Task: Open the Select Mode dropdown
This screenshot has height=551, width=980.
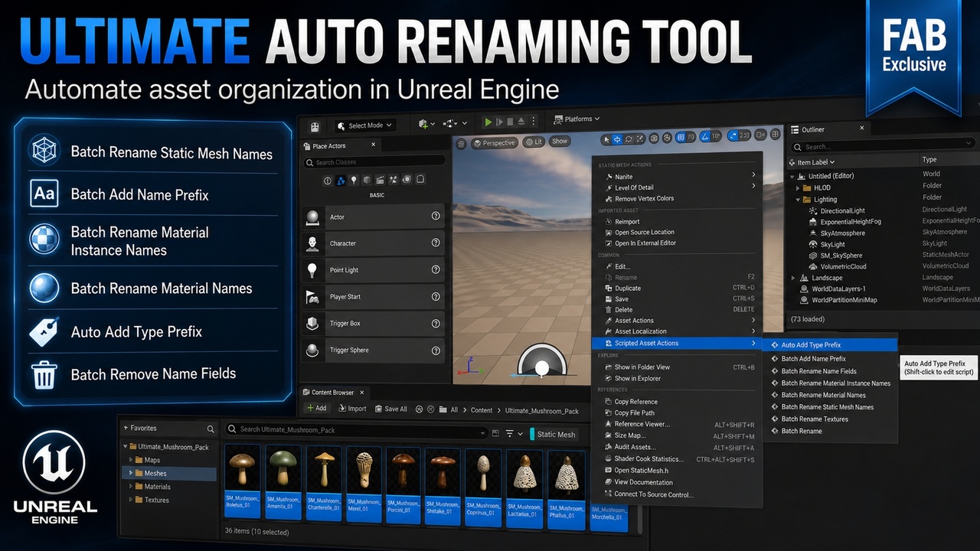Action: (x=364, y=126)
